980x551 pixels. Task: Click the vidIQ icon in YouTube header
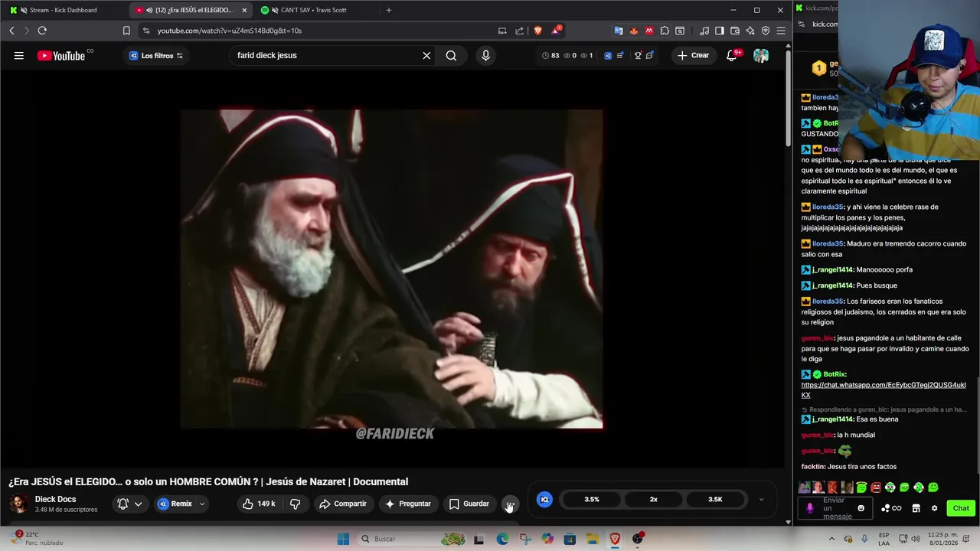[x=608, y=55]
